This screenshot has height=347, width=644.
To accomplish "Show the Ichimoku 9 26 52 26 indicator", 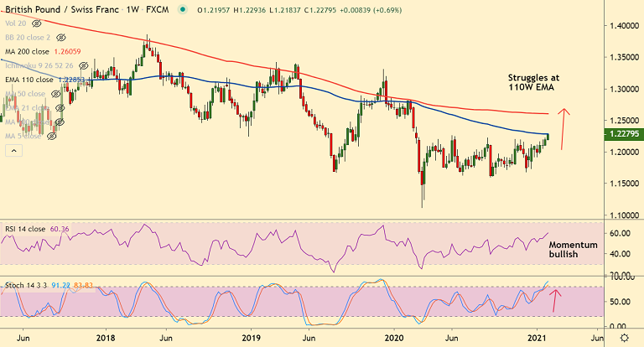I will pos(83,65).
